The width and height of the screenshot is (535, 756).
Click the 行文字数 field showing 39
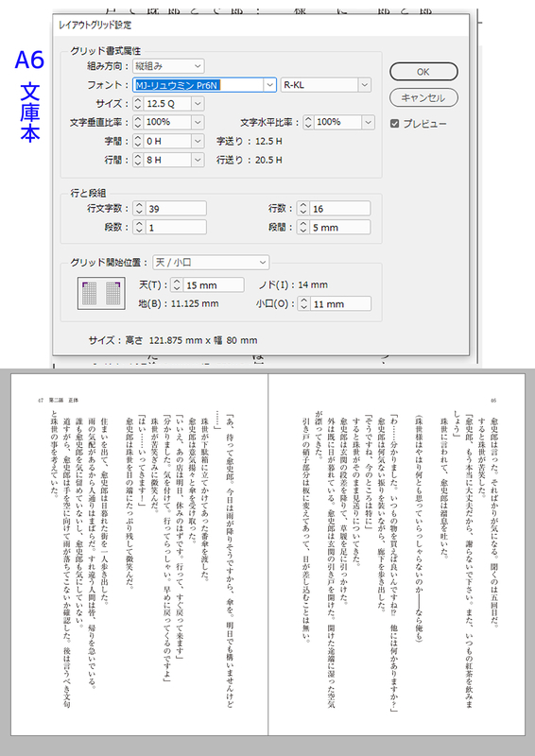[175, 208]
